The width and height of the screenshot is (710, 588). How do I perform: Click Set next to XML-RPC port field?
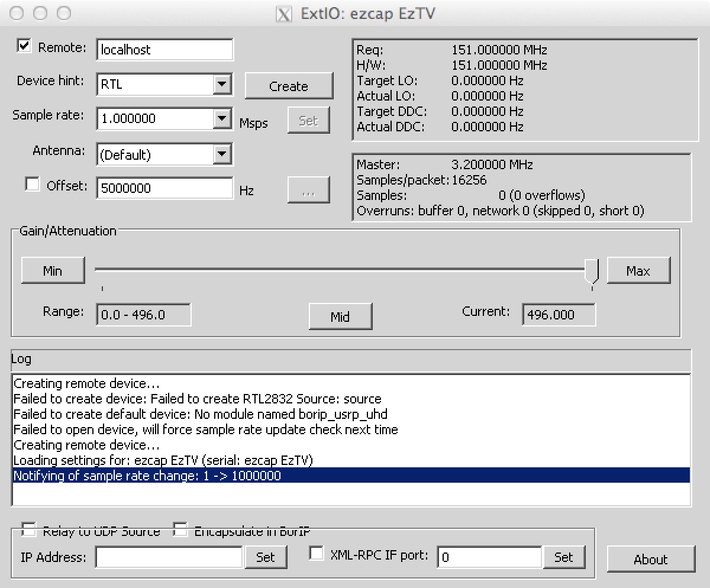pos(564,557)
